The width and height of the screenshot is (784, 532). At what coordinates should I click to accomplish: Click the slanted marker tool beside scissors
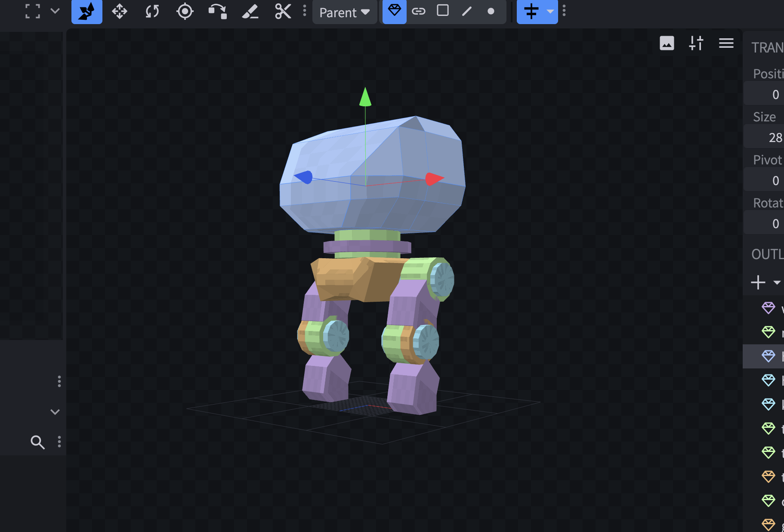coord(250,12)
